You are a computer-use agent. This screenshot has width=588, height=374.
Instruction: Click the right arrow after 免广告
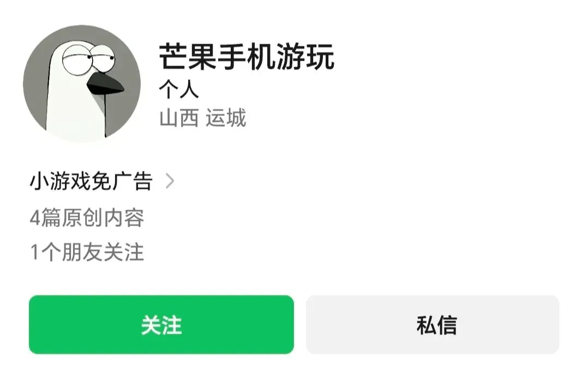(x=170, y=181)
